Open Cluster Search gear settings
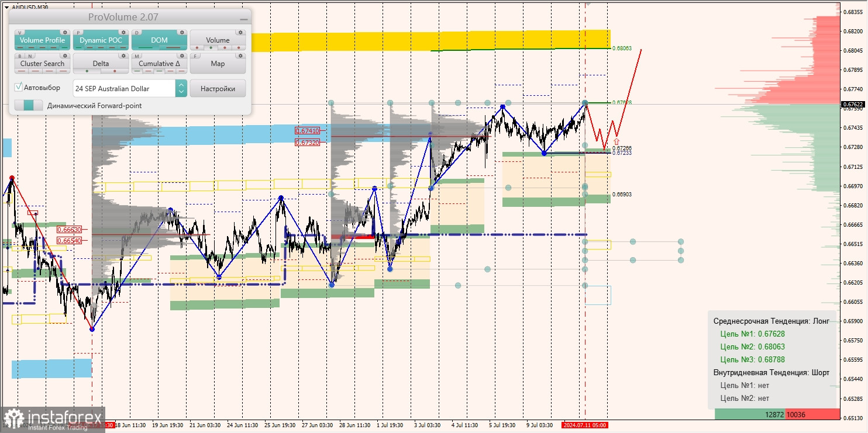Image resolution: width=868 pixels, height=433 pixels. tap(65, 56)
